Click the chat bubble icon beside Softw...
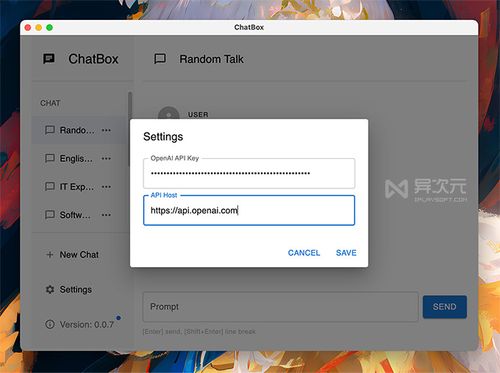 click(x=50, y=215)
